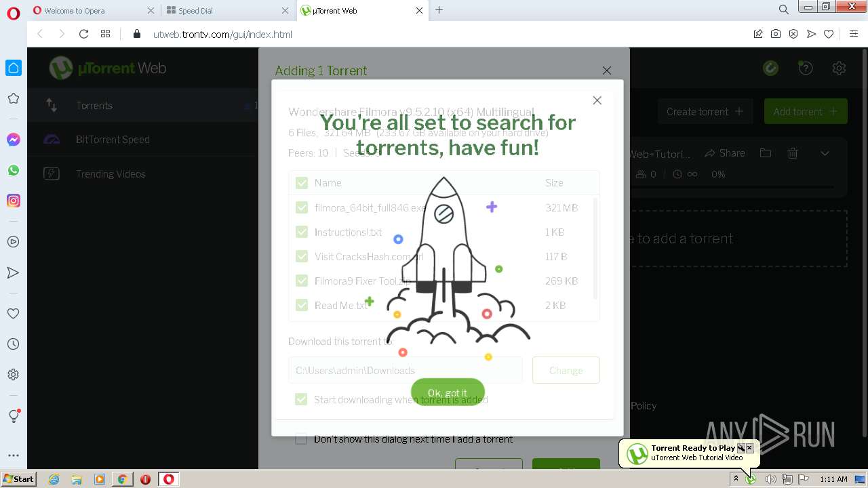
Task: Delete the torrent with trash icon
Action: pos(793,153)
